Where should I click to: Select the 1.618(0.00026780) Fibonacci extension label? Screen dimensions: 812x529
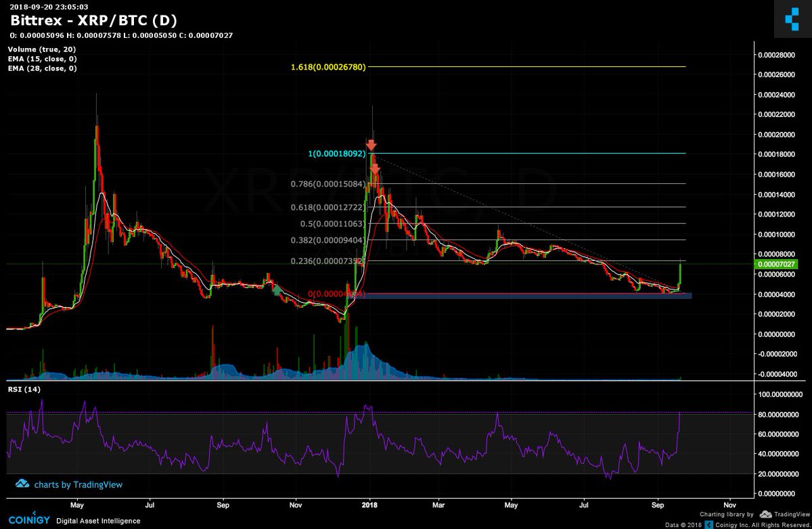(329, 67)
